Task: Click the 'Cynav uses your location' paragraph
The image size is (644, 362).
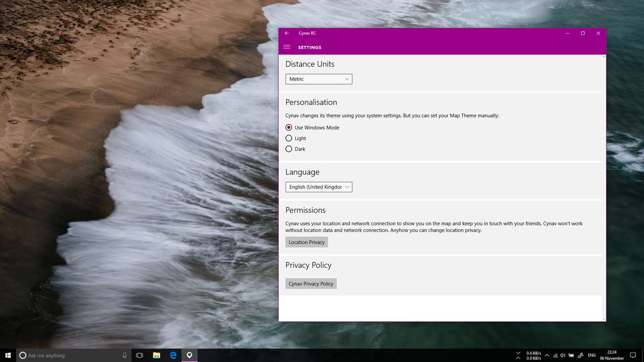Action: (434, 227)
